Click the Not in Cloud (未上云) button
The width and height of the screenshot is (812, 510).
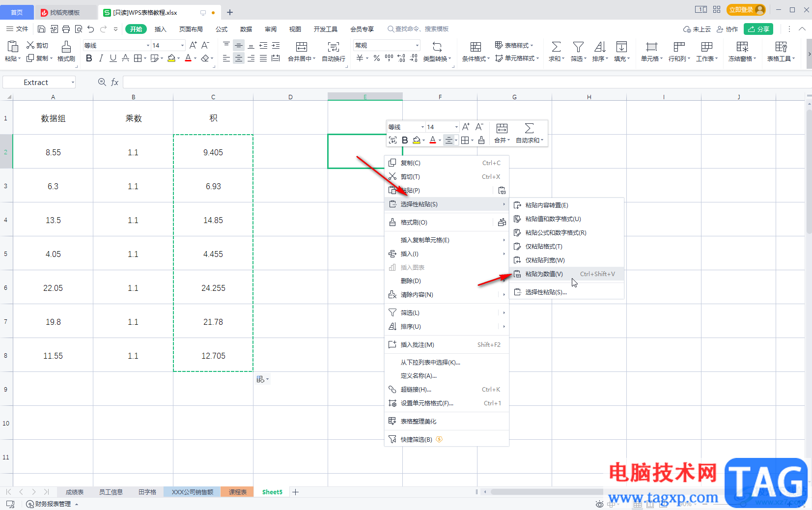tap(697, 29)
